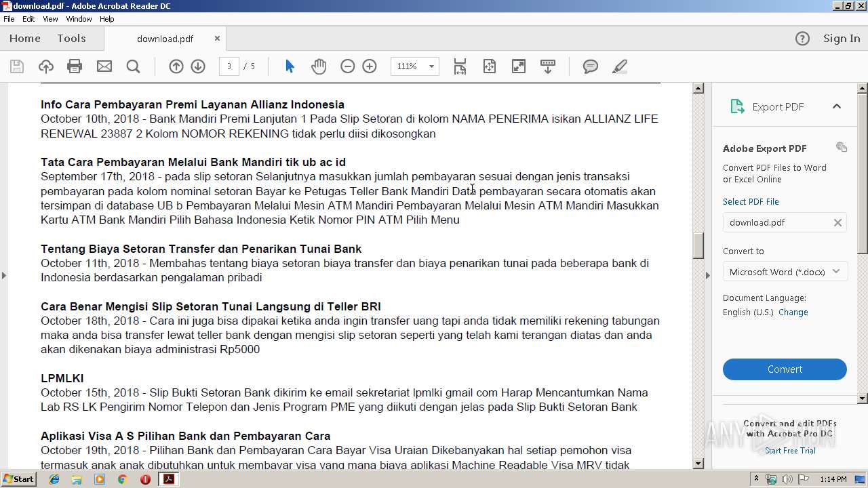Click the document vertical scrollbar thumb

698,245
